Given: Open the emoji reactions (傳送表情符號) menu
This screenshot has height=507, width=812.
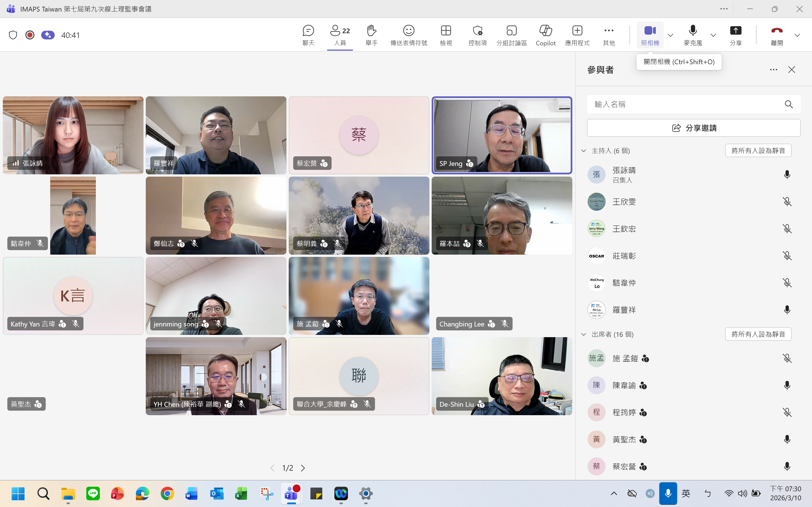Looking at the screenshot, I should click(408, 35).
